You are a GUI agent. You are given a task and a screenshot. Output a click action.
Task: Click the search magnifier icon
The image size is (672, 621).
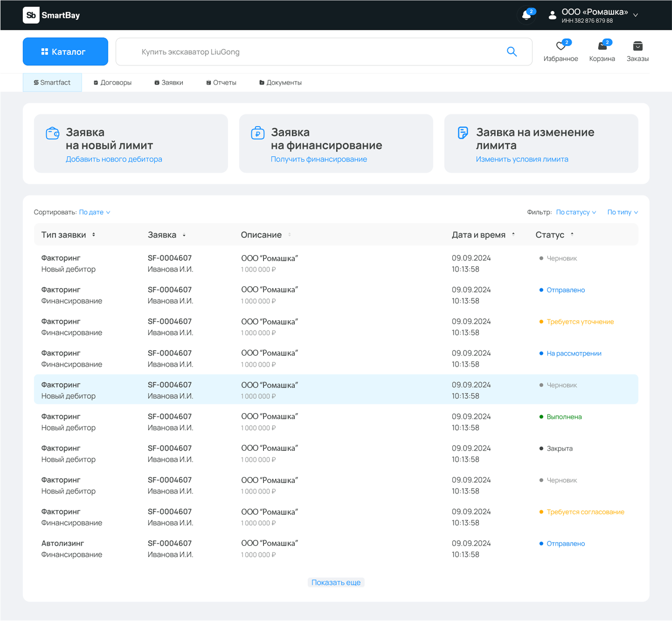point(512,52)
